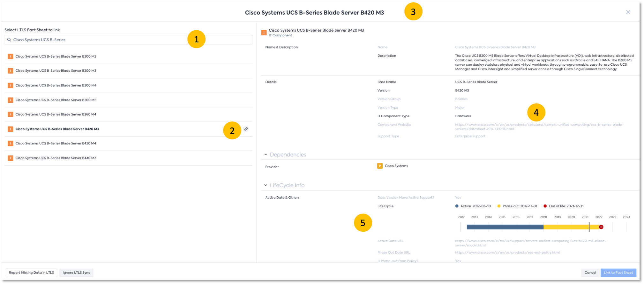The width and height of the screenshot is (644, 284).
Task: Click the search magnifier icon
Action: point(9,40)
